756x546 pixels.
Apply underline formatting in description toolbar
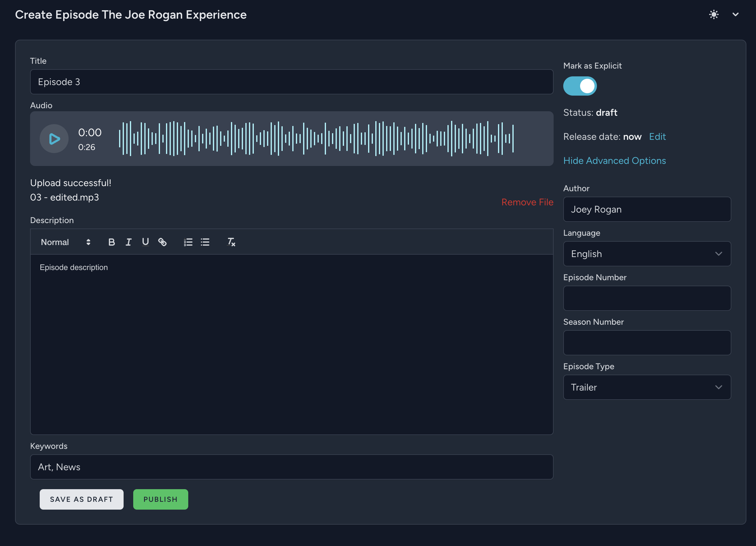pos(145,242)
